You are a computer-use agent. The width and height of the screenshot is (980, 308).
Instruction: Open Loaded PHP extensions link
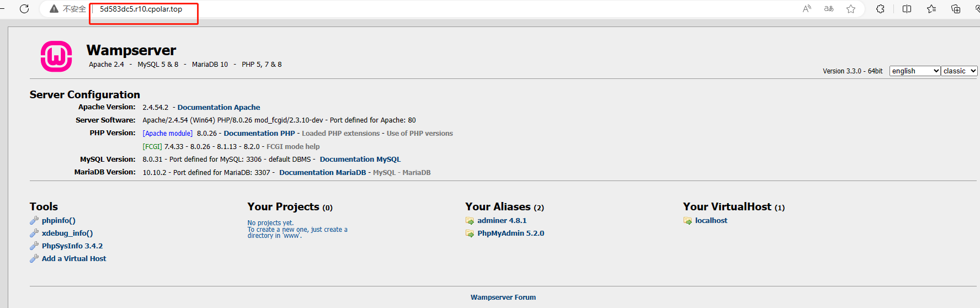340,133
